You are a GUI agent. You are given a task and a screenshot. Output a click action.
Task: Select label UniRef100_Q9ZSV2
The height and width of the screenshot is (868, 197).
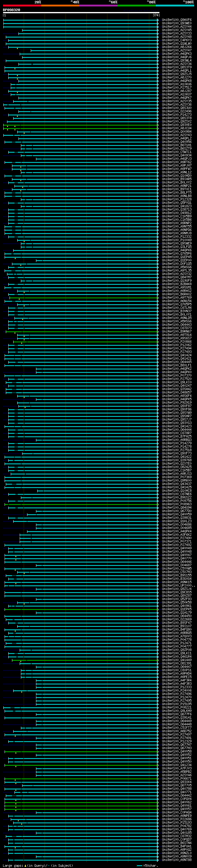coord(177,121)
